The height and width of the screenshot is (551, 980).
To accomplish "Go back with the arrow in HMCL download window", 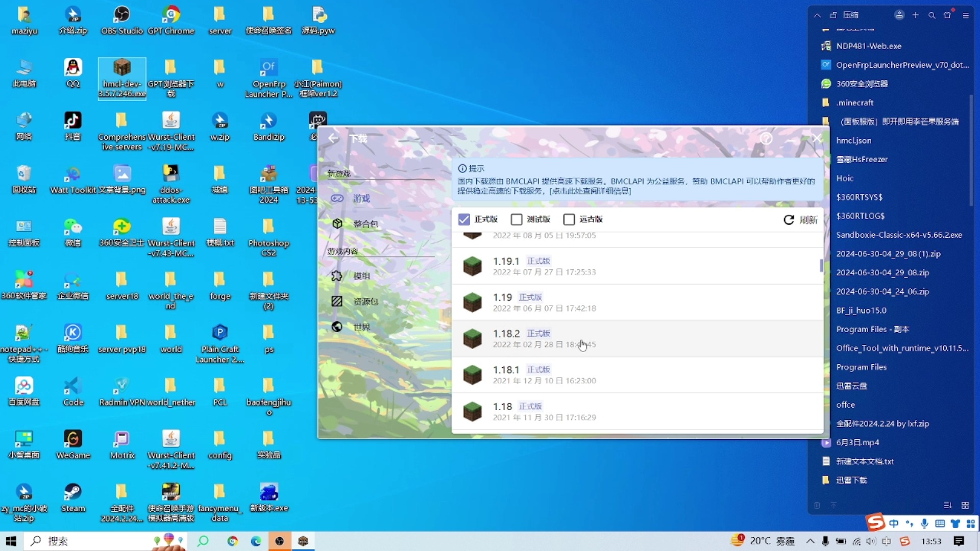I will coord(333,138).
